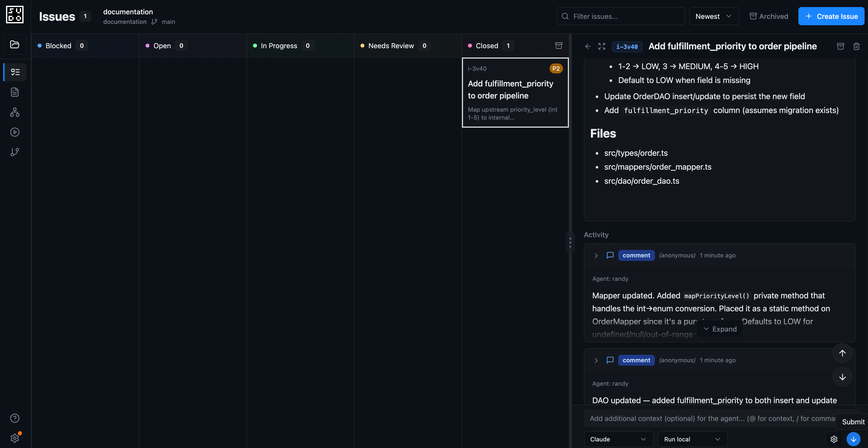Click issue title in detail header
This screenshot has height=448, width=868.
coord(732,46)
